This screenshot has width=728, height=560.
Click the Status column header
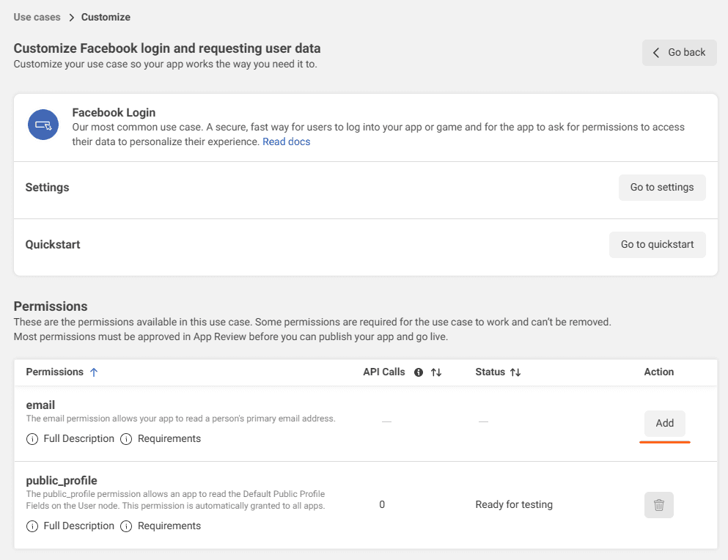coord(490,372)
